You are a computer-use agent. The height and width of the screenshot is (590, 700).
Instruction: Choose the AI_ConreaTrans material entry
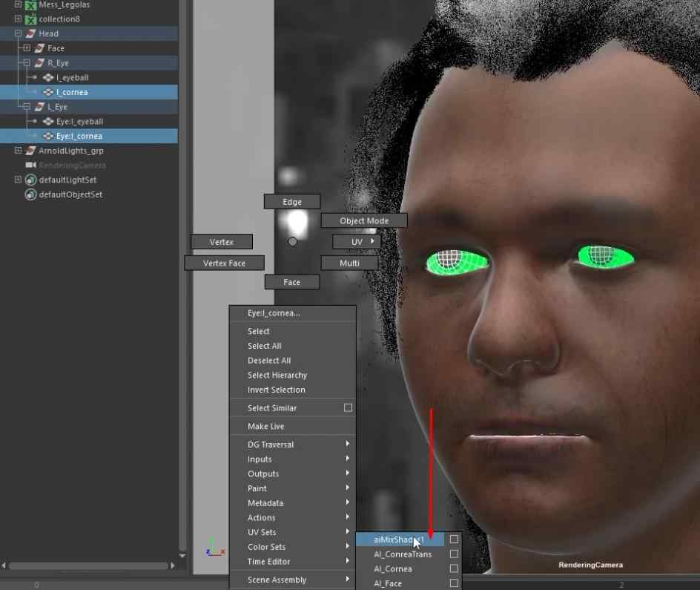point(403,554)
